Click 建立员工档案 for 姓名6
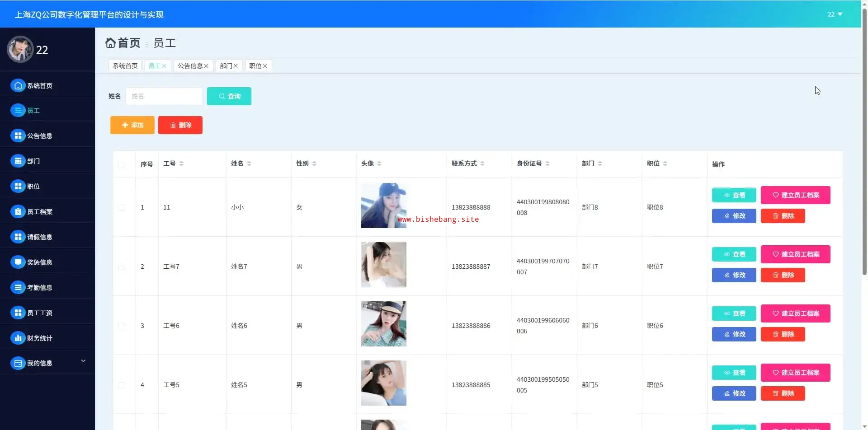Screen dimensions: 868x430 coord(796,313)
